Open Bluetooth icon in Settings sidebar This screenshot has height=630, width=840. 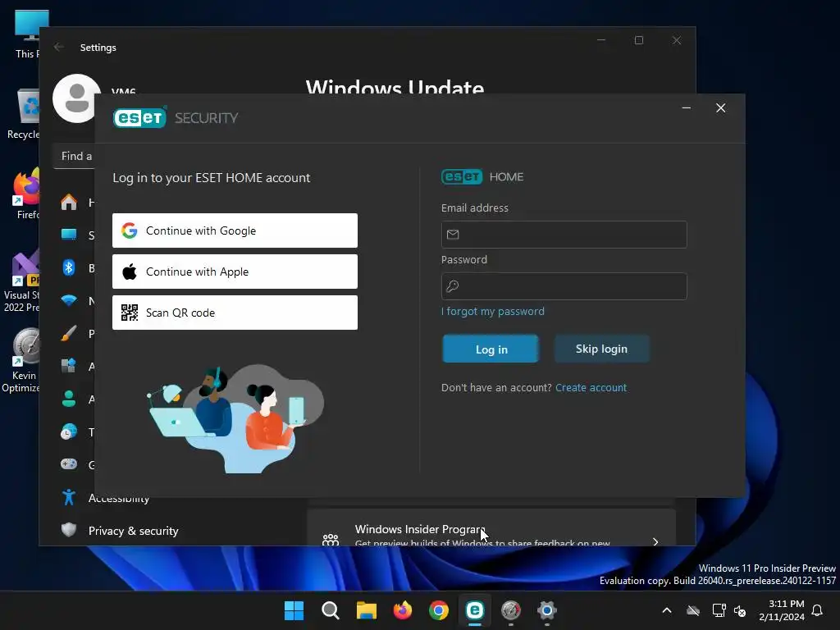coord(69,267)
